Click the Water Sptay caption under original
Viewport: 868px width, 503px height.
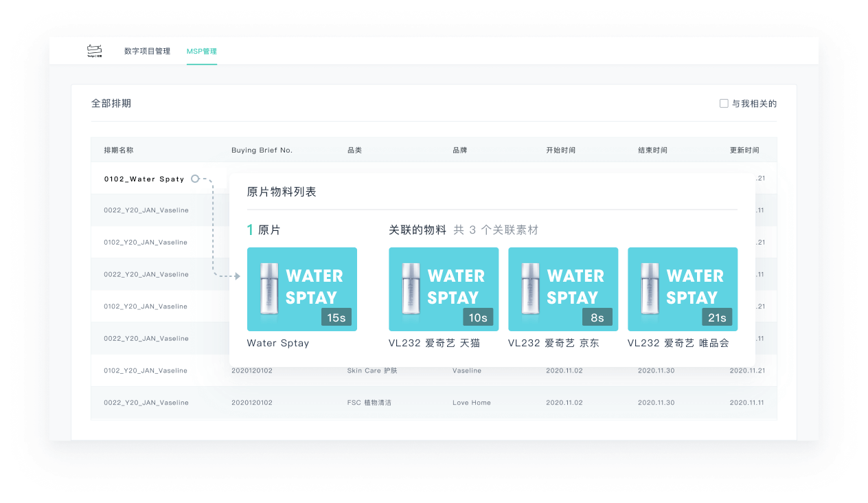pos(278,344)
